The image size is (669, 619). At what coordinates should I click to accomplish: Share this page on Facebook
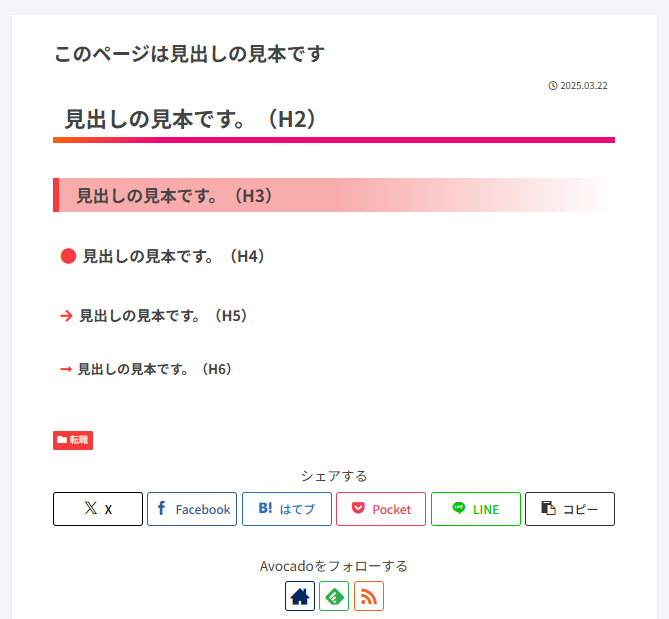[x=192, y=509]
